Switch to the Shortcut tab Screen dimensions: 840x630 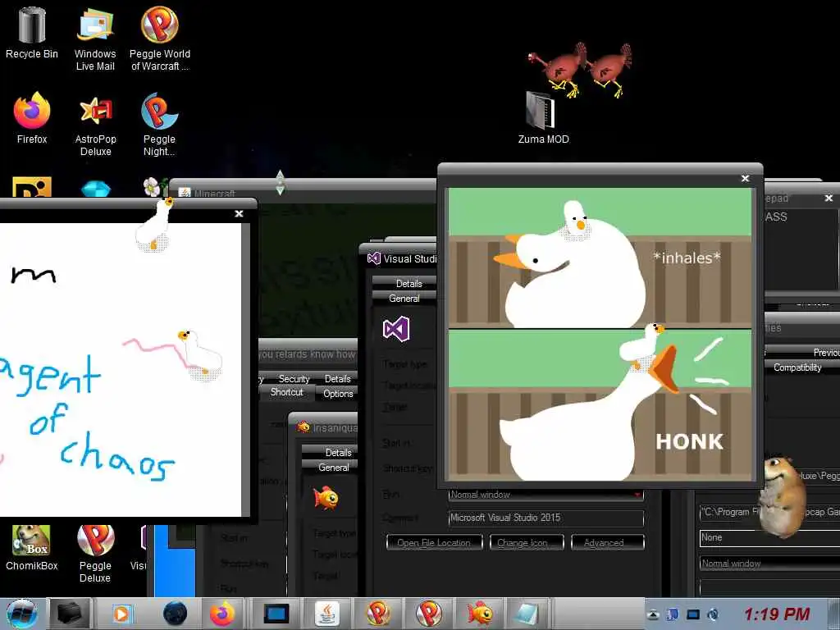click(286, 392)
